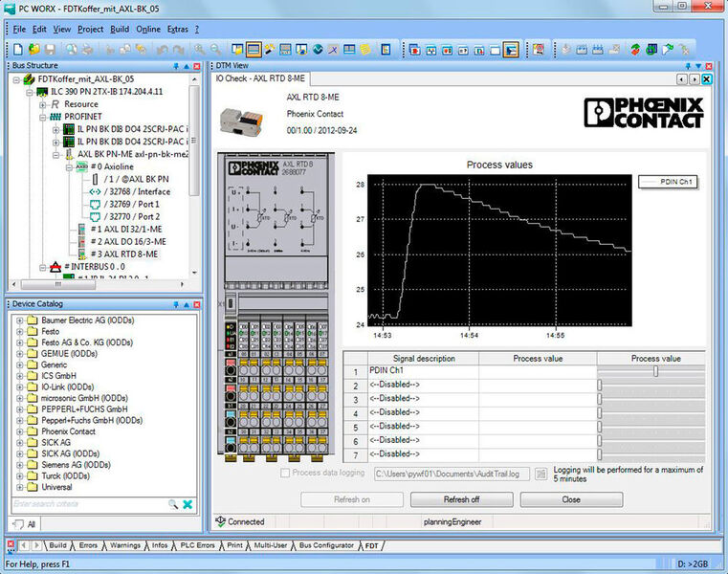Click the PDIN Ch1 process value slider

[x=655, y=371]
